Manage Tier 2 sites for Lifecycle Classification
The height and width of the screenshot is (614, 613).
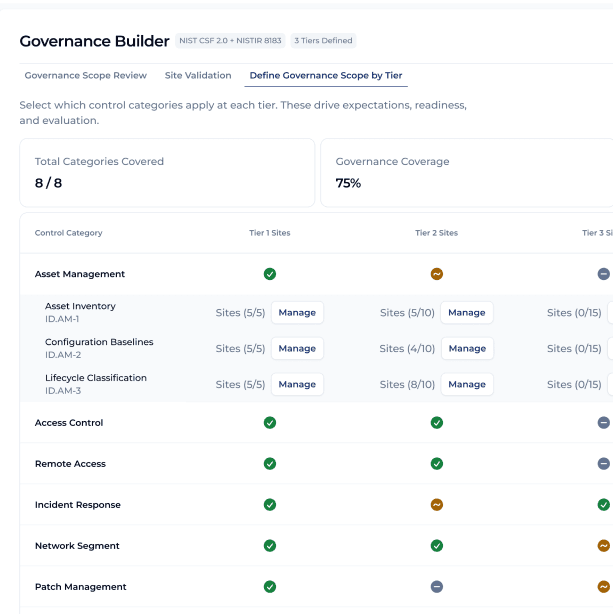[x=466, y=385]
